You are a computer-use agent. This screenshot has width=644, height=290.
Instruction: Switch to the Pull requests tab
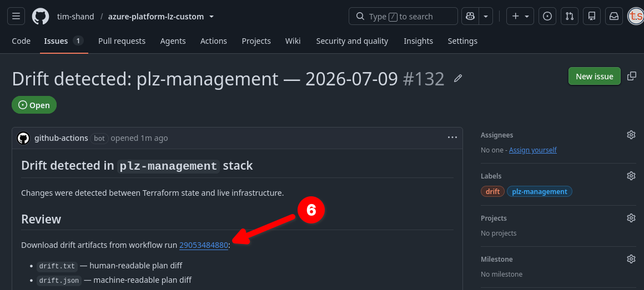pyautogui.click(x=122, y=41)
